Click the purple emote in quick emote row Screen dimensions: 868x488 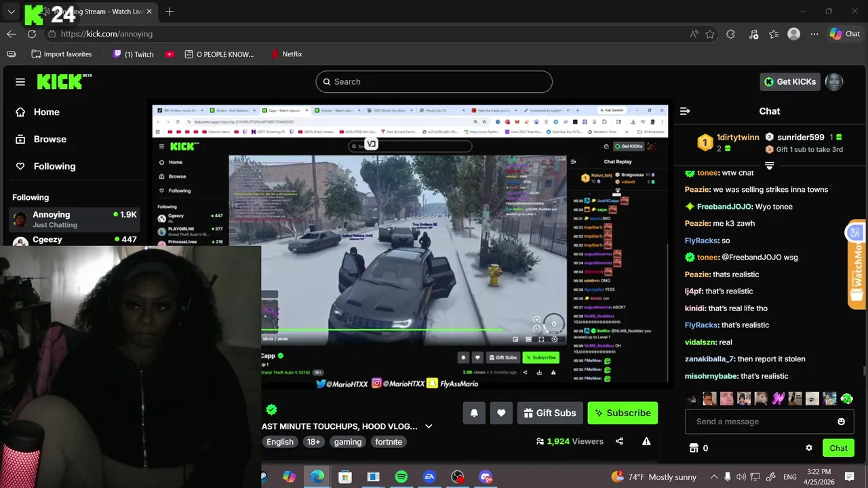(778, 399)
